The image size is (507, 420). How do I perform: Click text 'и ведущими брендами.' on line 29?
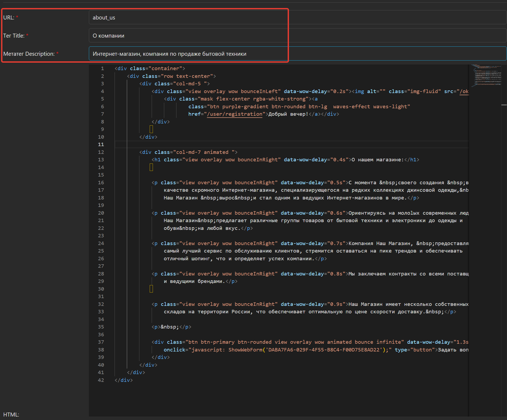pos(195,281)
